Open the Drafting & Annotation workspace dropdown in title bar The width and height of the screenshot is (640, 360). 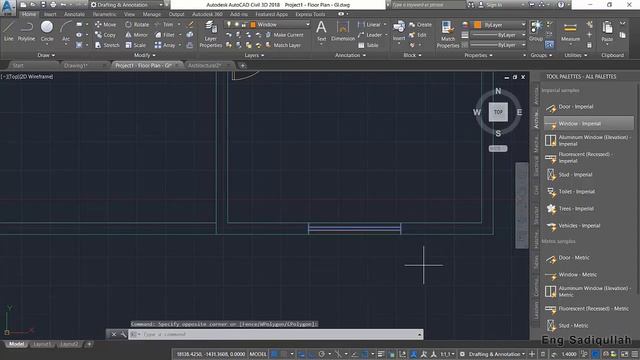tap(126, 5)
